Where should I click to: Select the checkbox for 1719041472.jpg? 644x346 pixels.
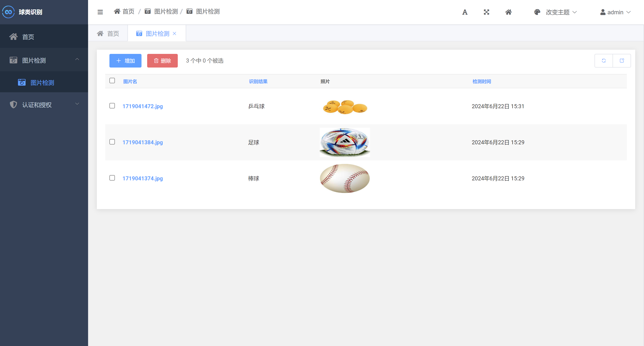[x=112, y=106]
